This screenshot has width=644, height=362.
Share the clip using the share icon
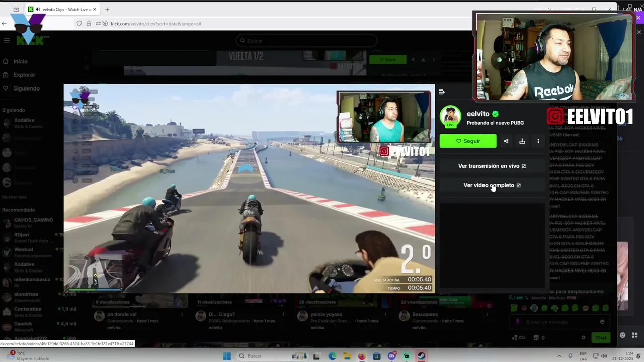(x=506, y=141)
